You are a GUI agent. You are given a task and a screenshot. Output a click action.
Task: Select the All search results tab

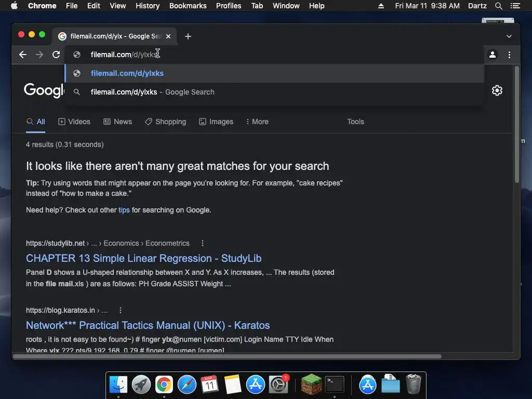point(36,122)
